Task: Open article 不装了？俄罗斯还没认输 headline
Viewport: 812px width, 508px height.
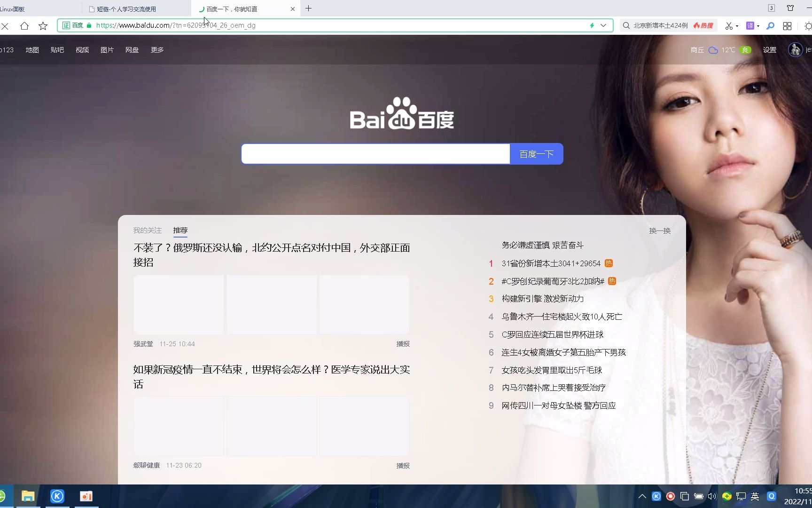Action: (x=272, y=255)
